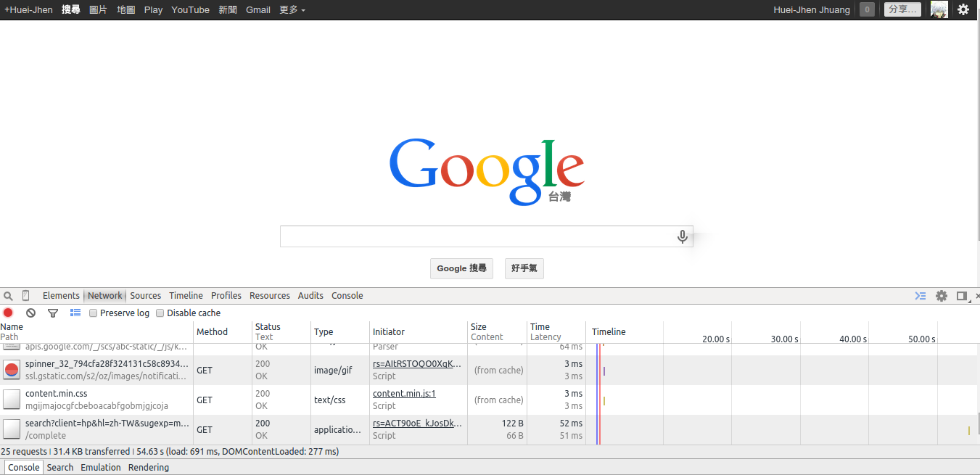Screen dimensions: 980x475
Task: Sort by the Initiator column header
Action: coord(419,332)
